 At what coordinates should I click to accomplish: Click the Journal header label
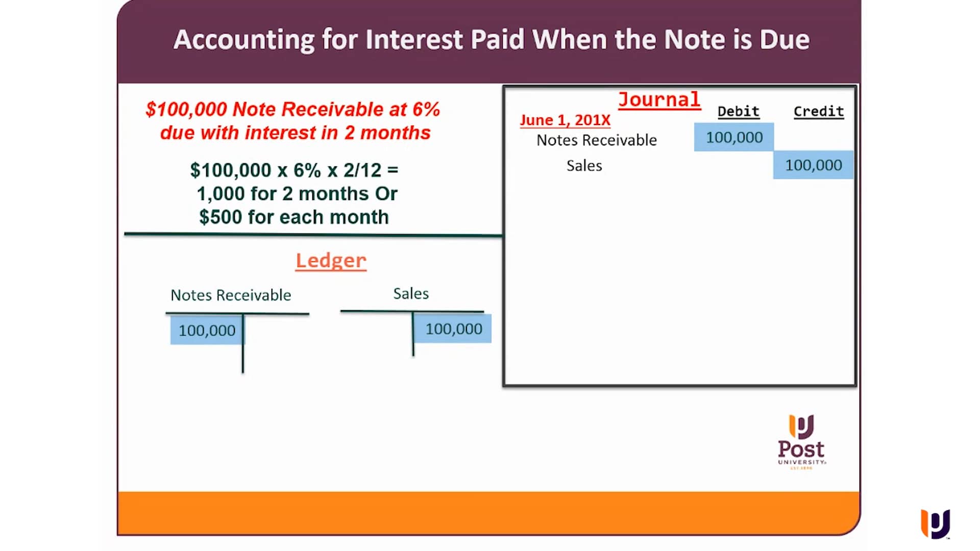pos(660,99)
